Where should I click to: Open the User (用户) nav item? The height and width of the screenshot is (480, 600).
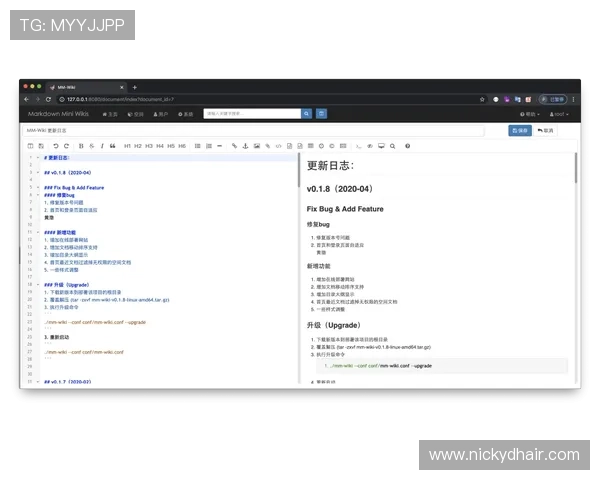tap(161, 114)
